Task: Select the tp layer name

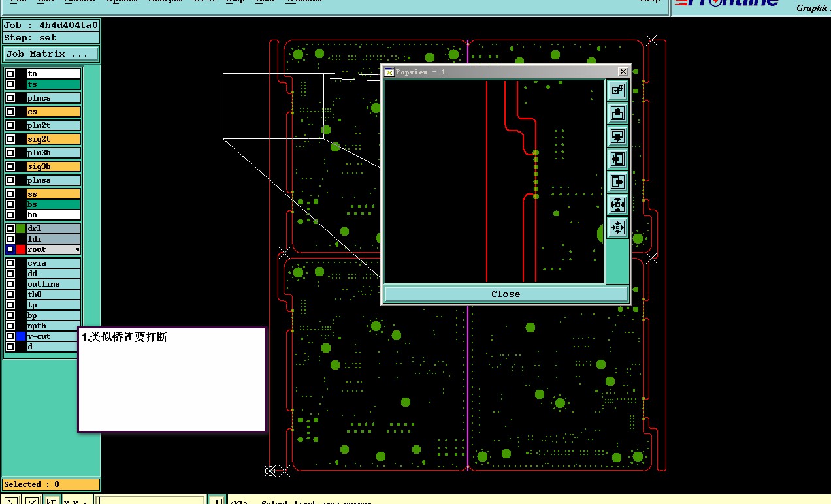Action: pyautogui.click(x=54, y=305)
